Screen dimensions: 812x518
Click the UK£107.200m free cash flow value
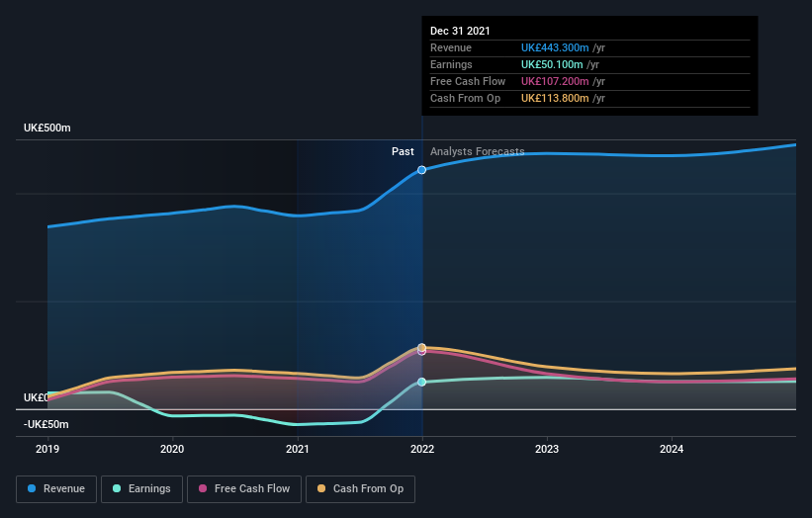[555, 81]
